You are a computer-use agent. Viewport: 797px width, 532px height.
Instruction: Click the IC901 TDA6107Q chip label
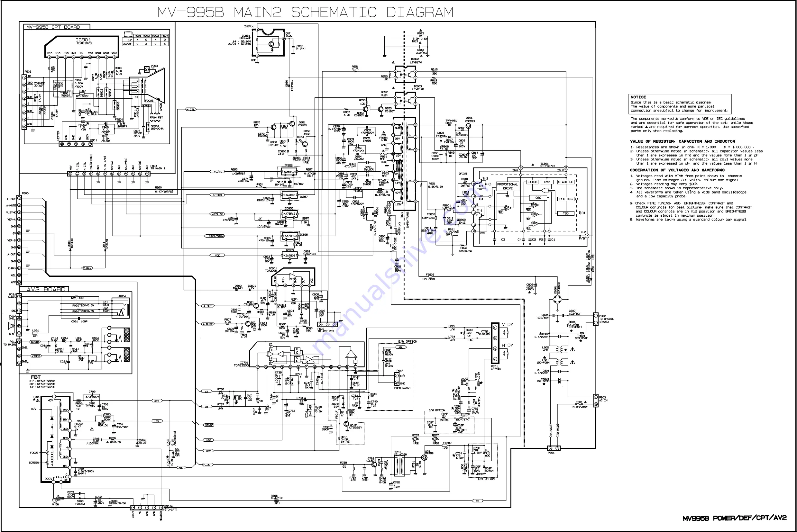(x=84, y=41)
